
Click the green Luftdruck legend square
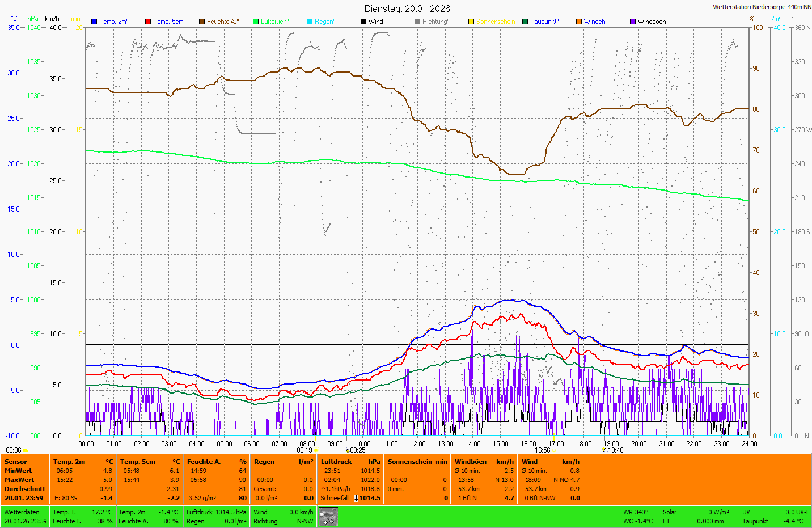(256, 22)
